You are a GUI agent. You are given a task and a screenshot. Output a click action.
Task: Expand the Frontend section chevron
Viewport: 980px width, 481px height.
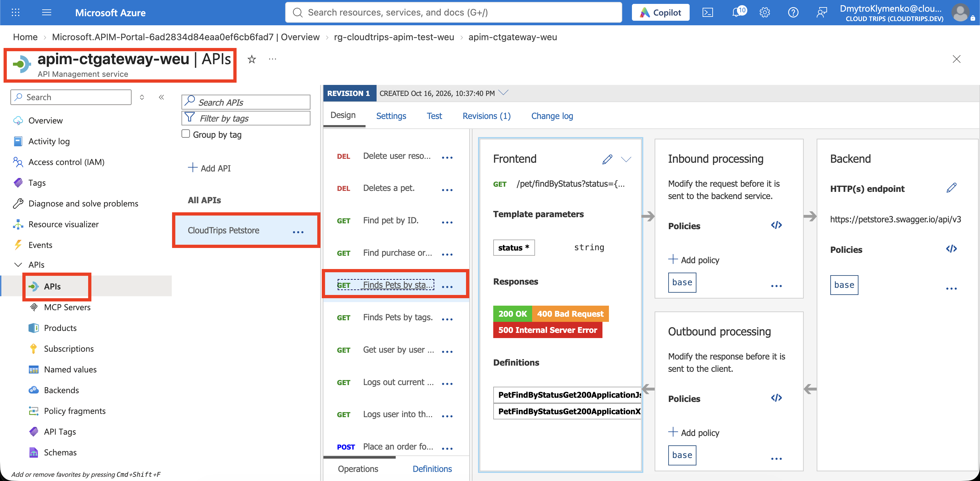point(626,159)
